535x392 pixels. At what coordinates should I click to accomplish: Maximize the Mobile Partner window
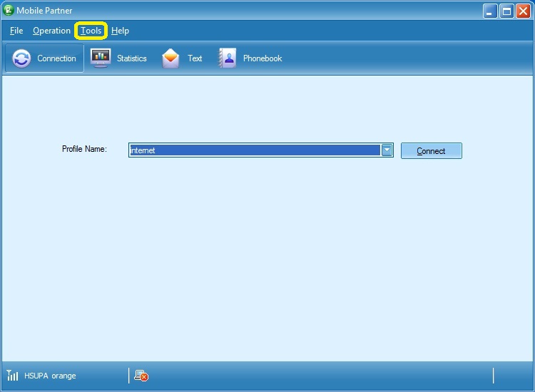(506, 11)
